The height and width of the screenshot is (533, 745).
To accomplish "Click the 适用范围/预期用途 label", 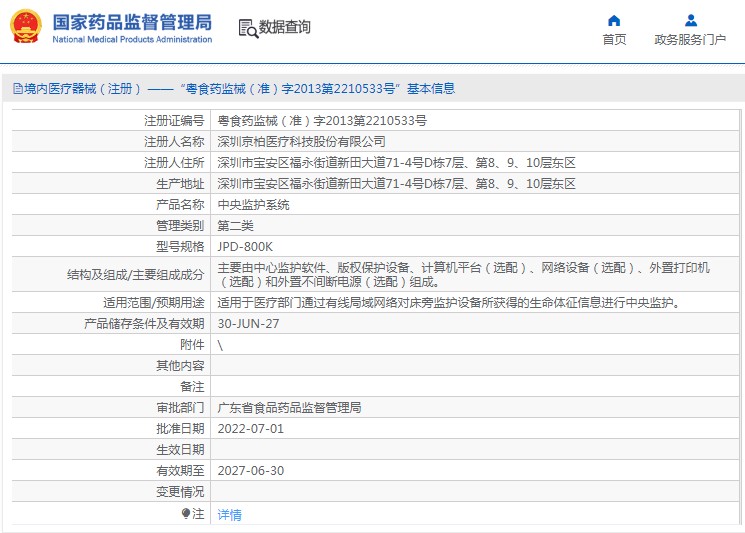I will 153,303.
